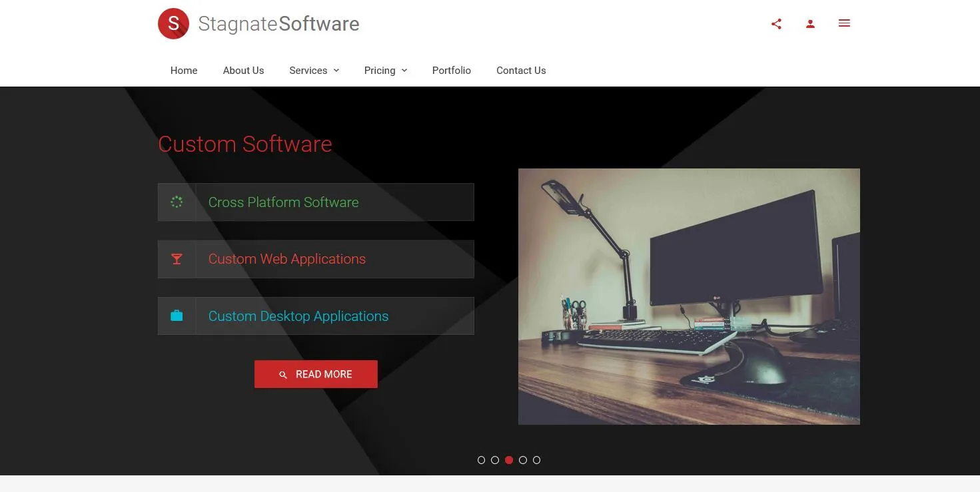The width and height of the screenshot is (980, 492).
Task: Click the green spinner icon beside Cross Platform Software
Action: pyautogui.click(x=177, y=202)
